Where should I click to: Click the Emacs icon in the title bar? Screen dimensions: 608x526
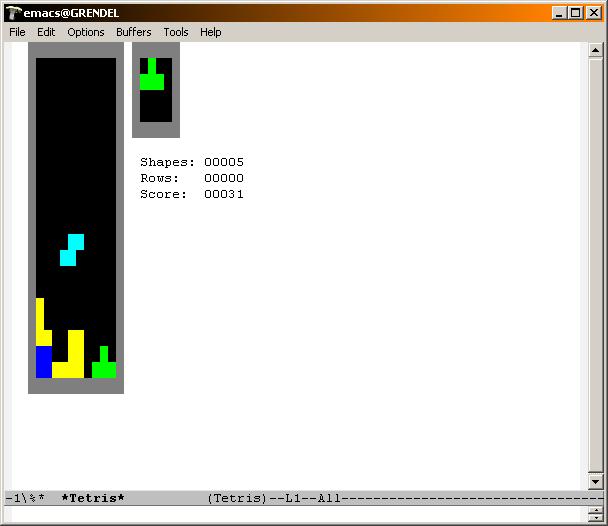(x=14, y=13)
